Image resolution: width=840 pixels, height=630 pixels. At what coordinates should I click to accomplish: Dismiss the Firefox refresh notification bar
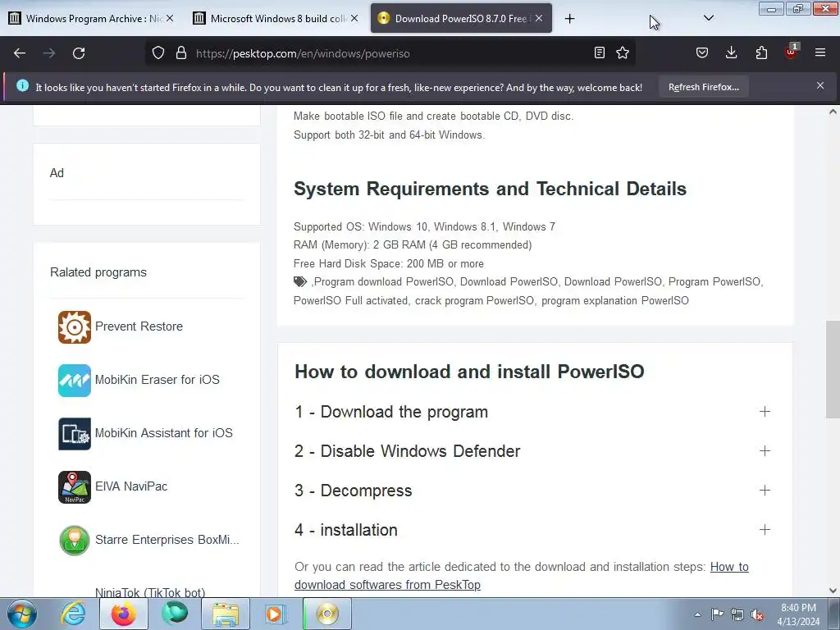pyautogui.click(x=820, y=85)
